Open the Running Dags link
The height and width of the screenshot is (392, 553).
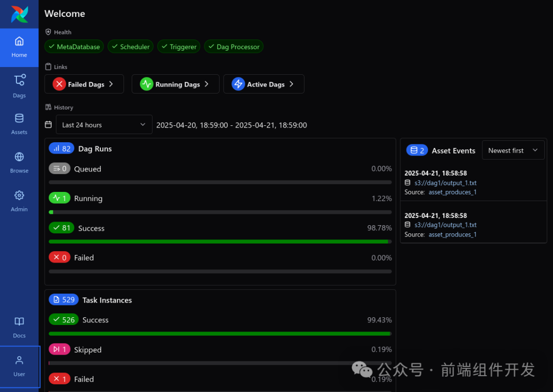(x=175, y=84)
